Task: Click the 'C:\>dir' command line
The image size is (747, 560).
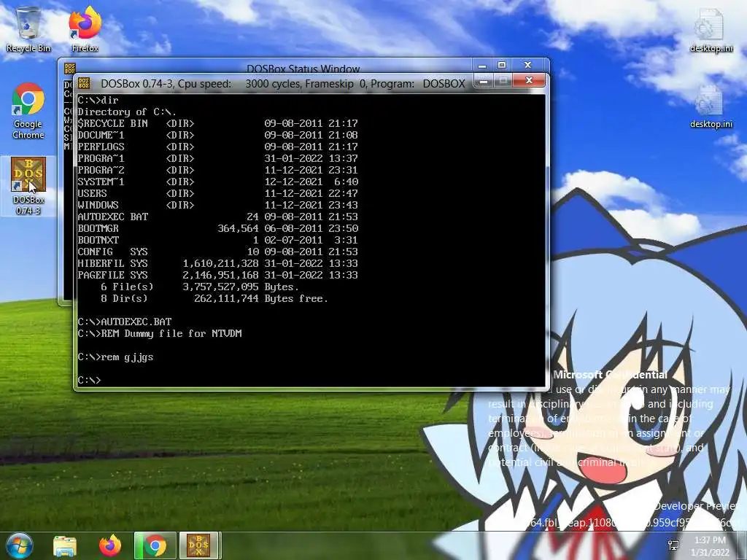Action: tap(98, 100)
